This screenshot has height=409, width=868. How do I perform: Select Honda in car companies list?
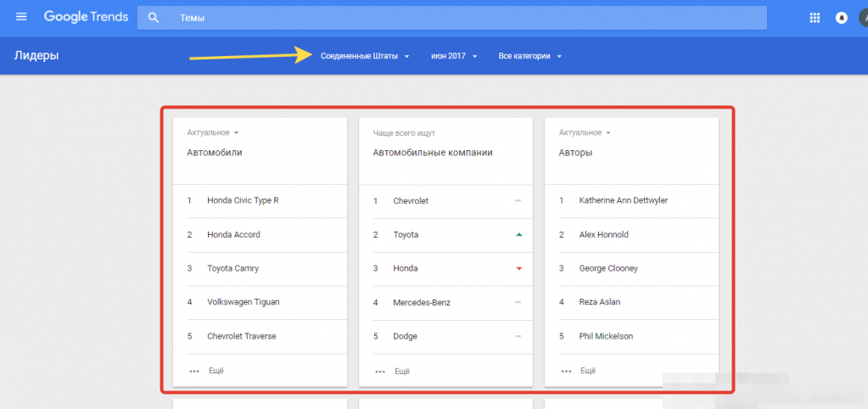pyautogui.click(x=446, y=268)
